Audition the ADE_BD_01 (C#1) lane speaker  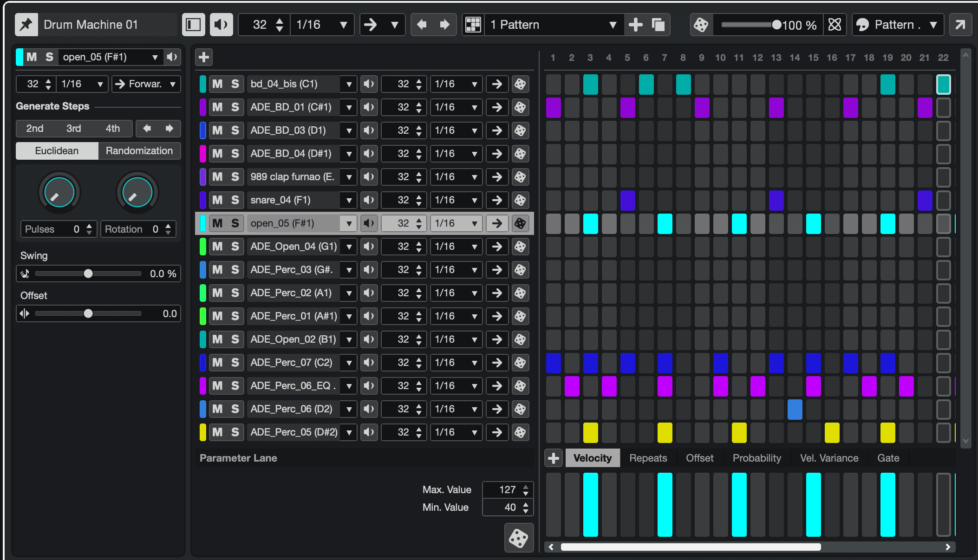pyautogui.click(x=369, y=107)
